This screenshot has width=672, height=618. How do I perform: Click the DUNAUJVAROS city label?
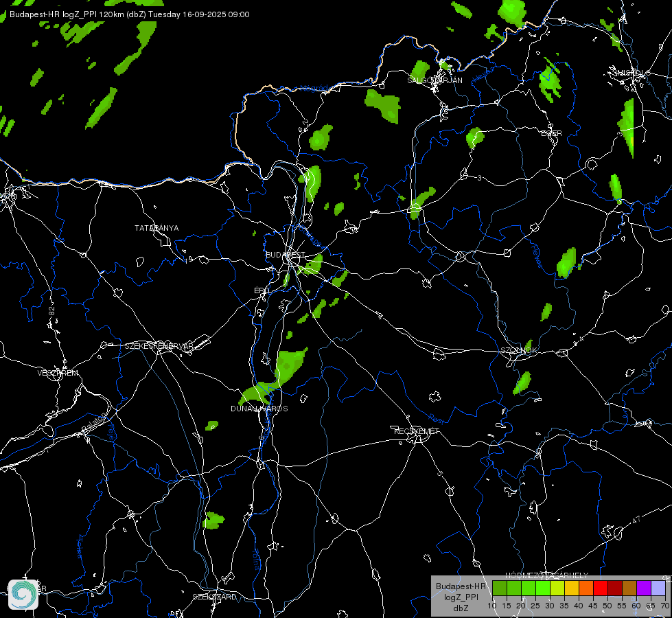coord(259,409)
